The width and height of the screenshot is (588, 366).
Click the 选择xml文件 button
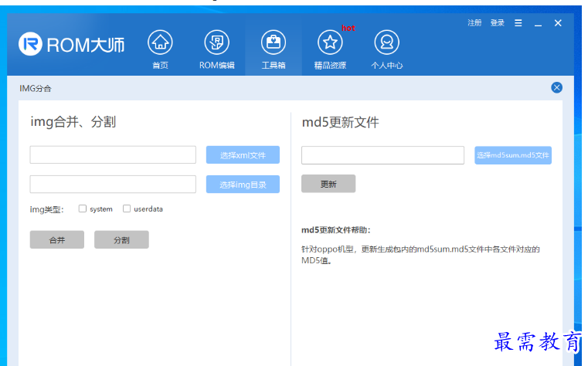pyautogui.click(x=243, y=154)
